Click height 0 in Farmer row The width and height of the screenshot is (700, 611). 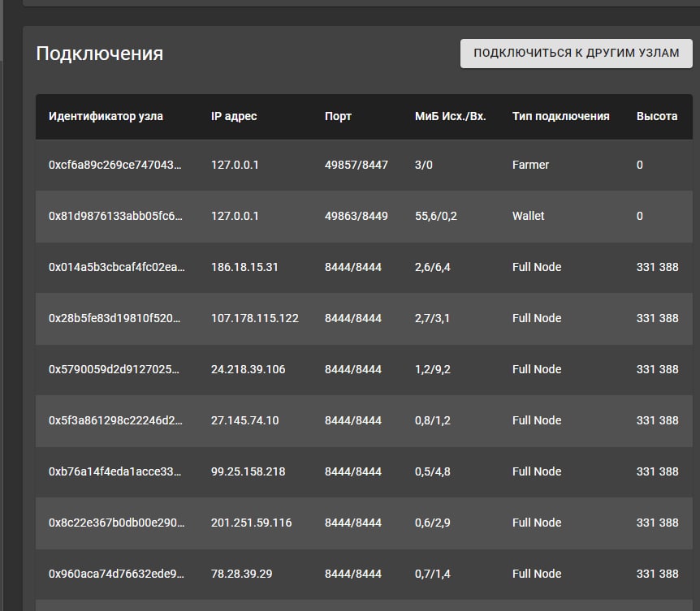(x=640, y=165)
